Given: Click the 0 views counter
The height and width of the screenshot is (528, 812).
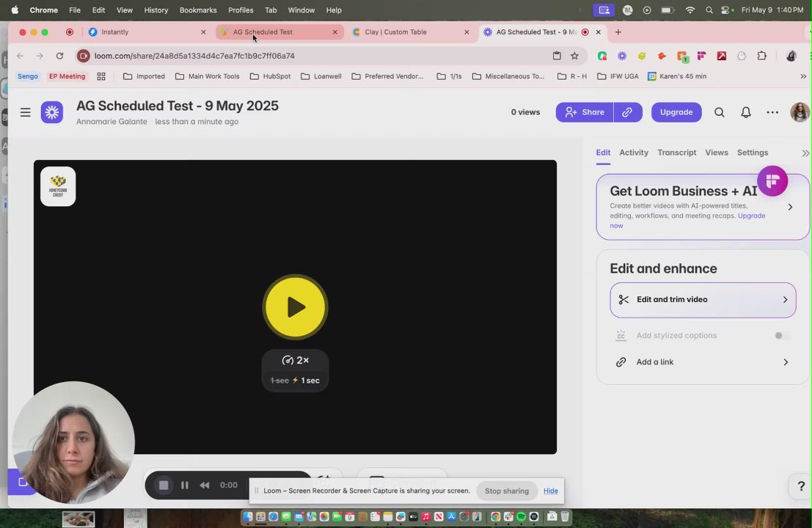Looking at the screenshot, I should [525, 112].
